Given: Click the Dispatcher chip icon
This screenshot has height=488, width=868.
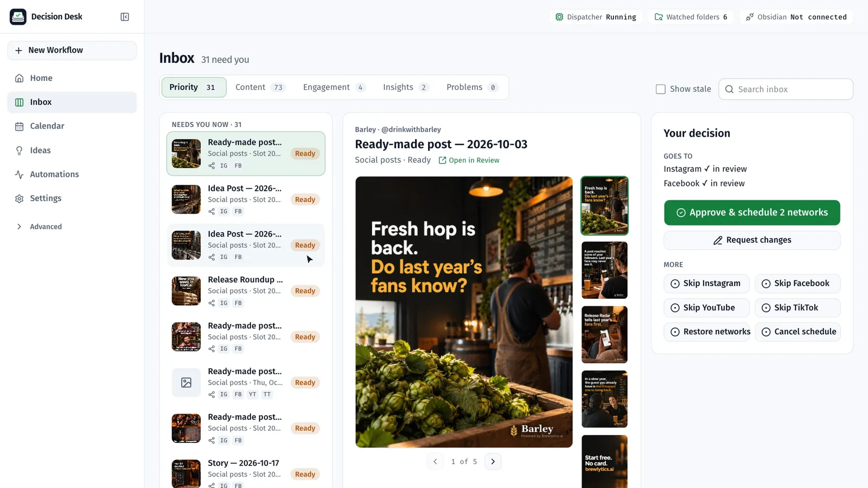Looking at the screenshot, I should point(559,17).
